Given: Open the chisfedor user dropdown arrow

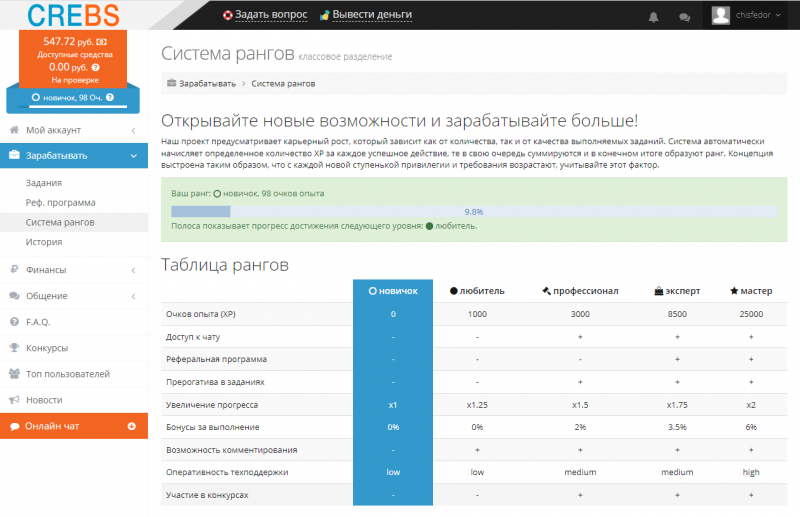Looking at the screenshot, I should tap(778, 15).
